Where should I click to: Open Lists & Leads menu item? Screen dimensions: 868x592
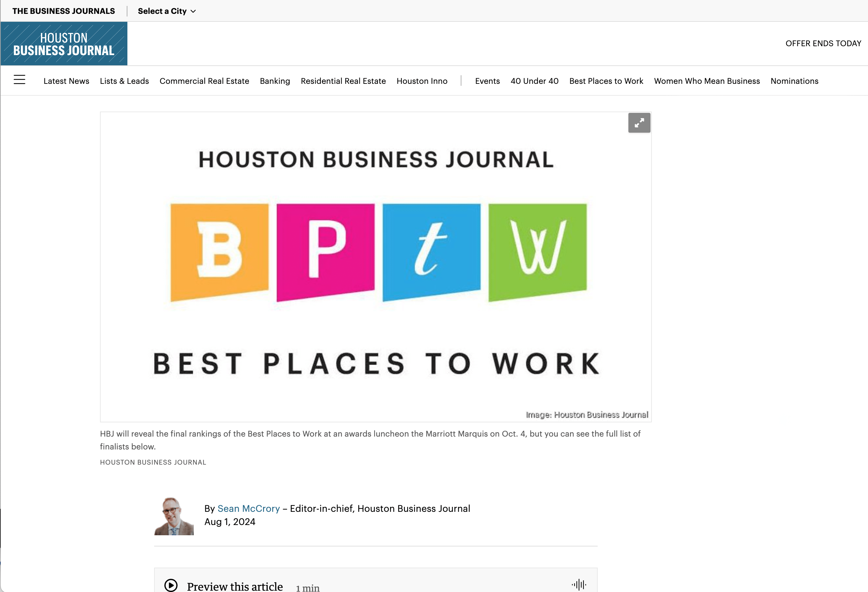tap(124, 81)
